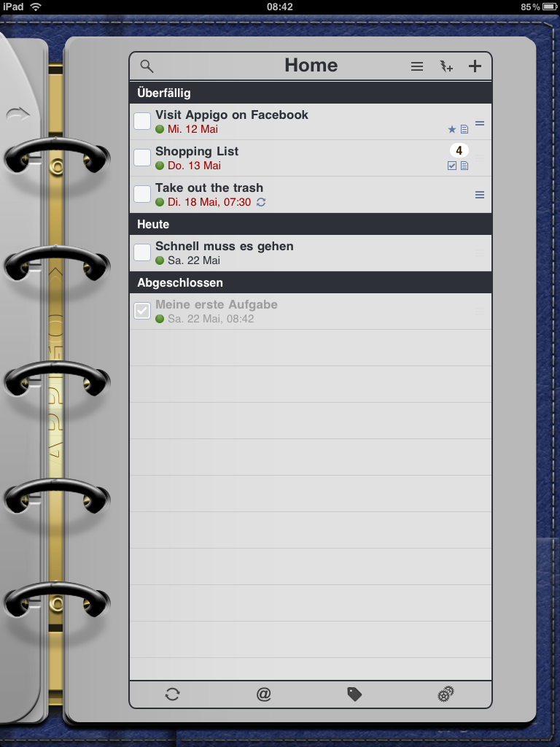Image resolution: width=560 pixels, height=747 pixels.
Task: Check off the Shopping List task
Action: point(142,158)
